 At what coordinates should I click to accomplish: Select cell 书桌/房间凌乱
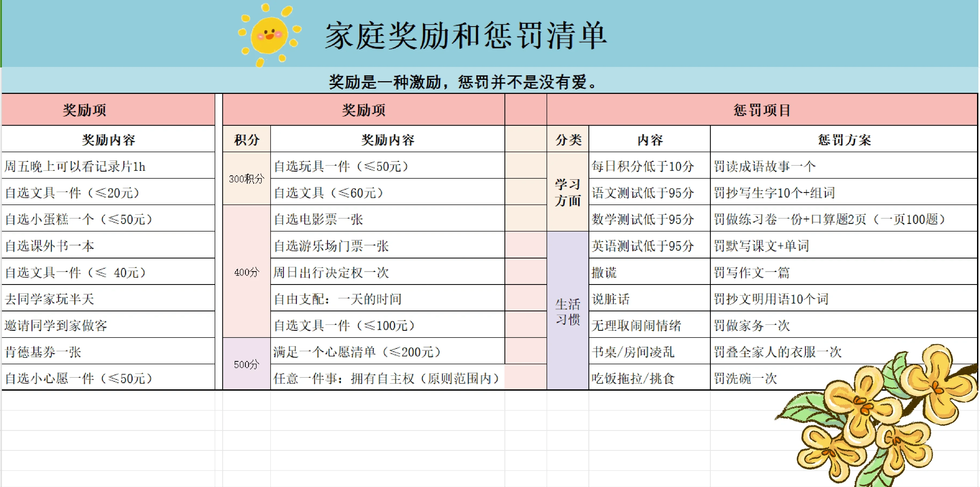point(649,351)
